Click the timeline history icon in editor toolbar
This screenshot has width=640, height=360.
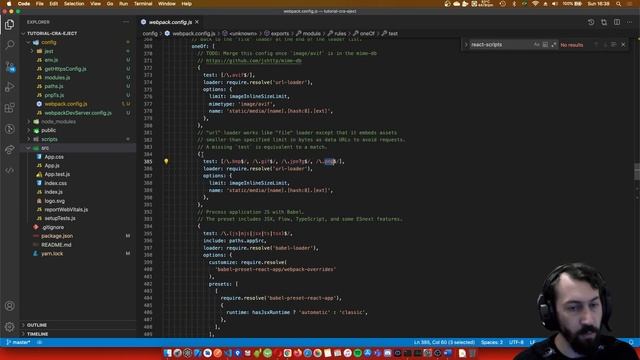(591, 22)
